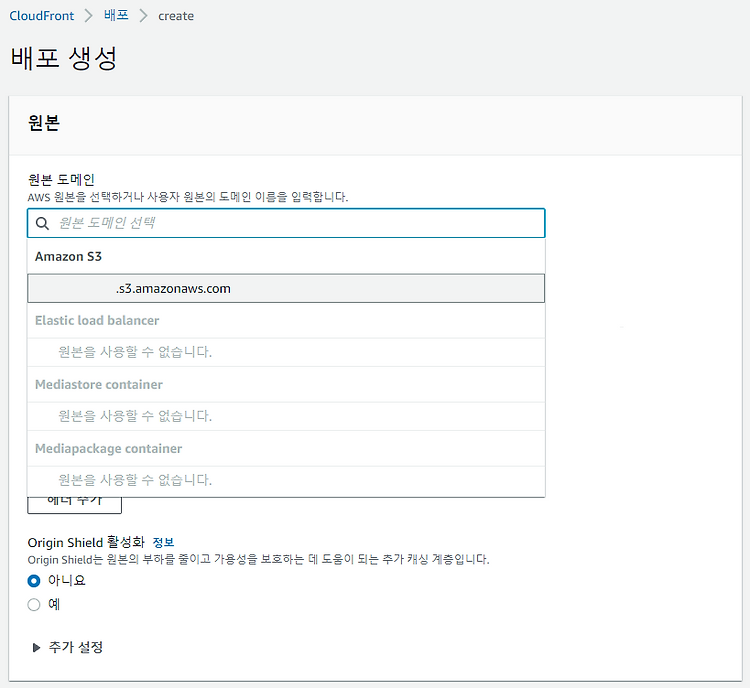Click unavailable origin text under Elastic load balancer
The height and width of the screenshot is (688, 750).
[135, 352]
